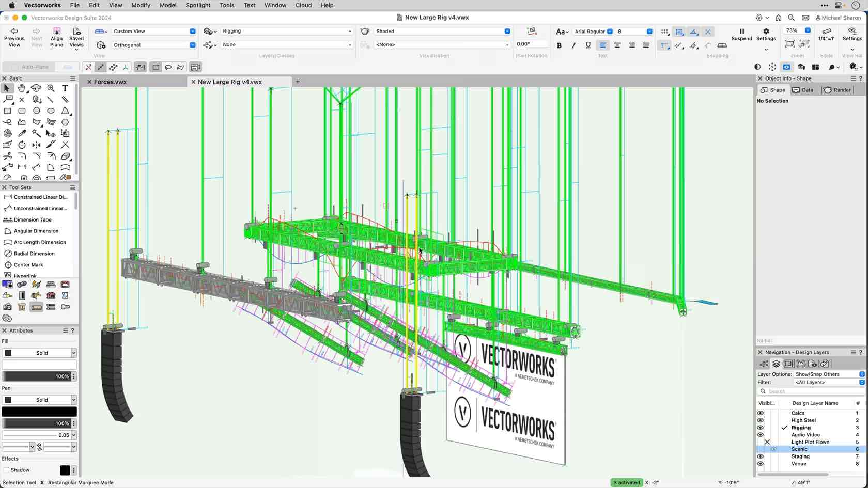
Task: Select the Zoom tool in Basic palette
Action: point(51,88)
